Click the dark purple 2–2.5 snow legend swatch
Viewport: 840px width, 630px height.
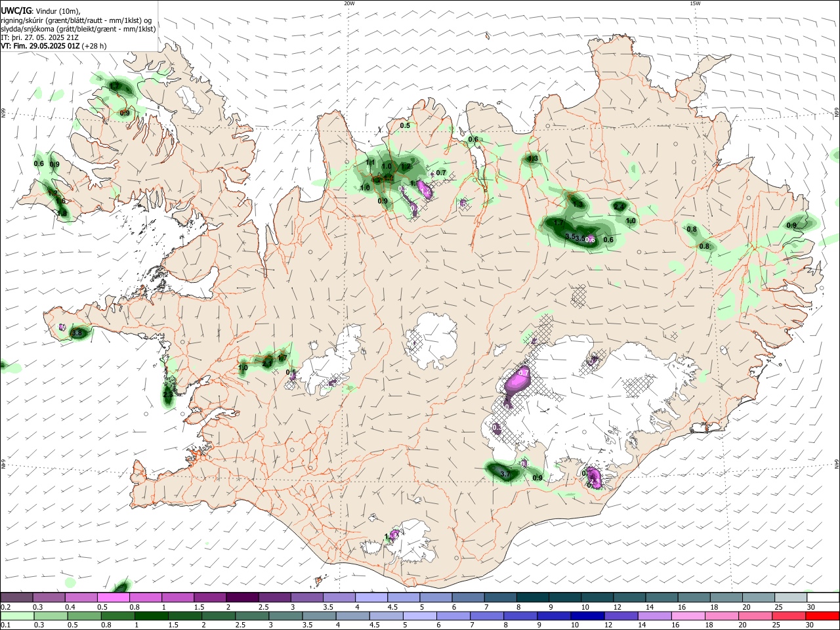[x=243, y=598]
